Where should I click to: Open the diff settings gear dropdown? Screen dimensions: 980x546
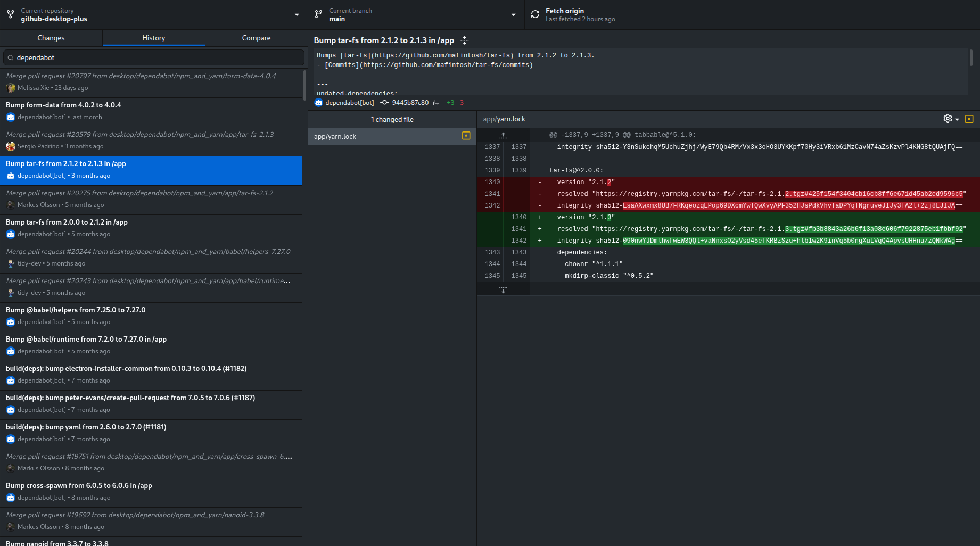(x=951, y=119)
